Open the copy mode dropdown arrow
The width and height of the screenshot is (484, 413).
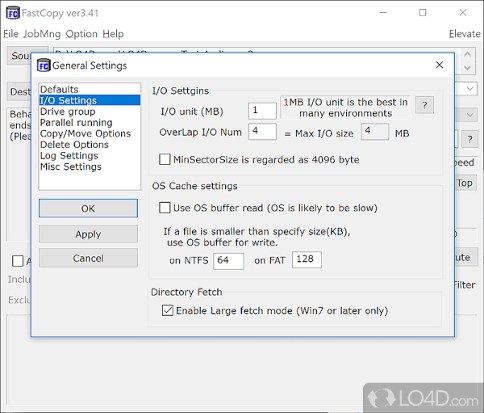click(x=470, y=115)
